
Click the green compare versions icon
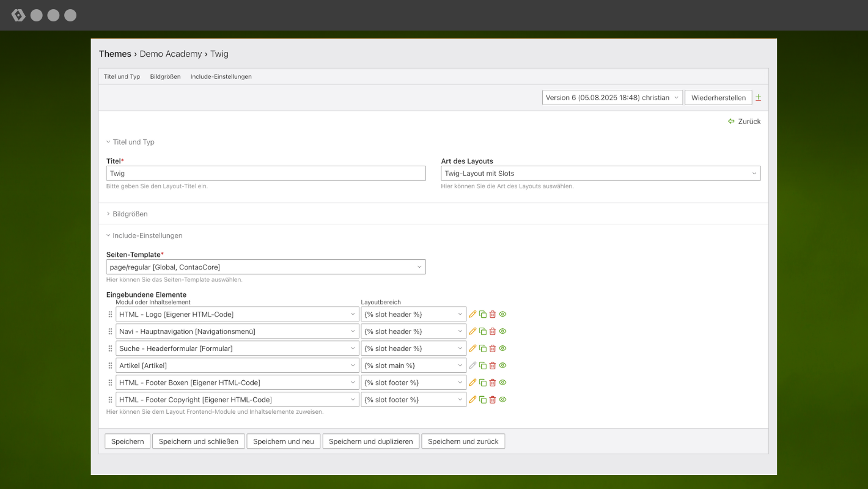point(758,98)
